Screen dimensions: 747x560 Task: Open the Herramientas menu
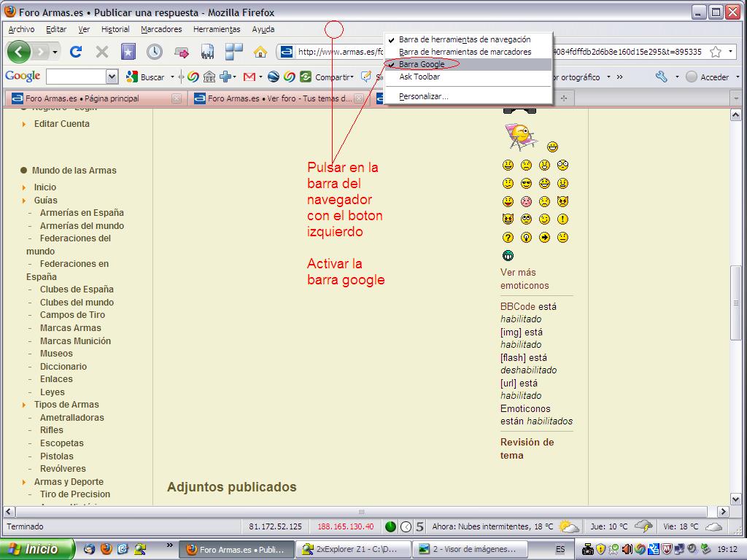[217, 29]
